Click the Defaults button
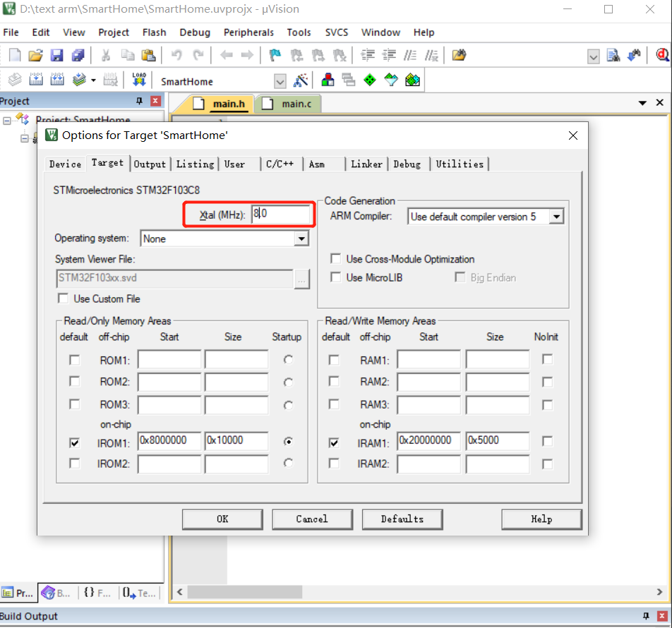The image size is (672, 628). click(402, 519)
